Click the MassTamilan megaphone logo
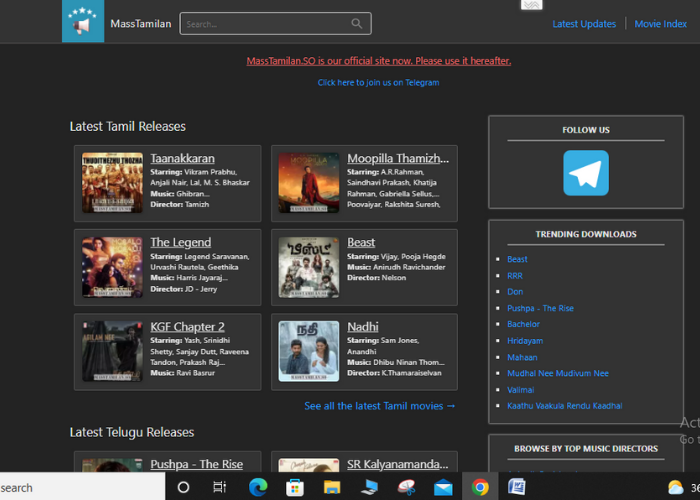This screenshot has width=700, height=500. point(83,21)
